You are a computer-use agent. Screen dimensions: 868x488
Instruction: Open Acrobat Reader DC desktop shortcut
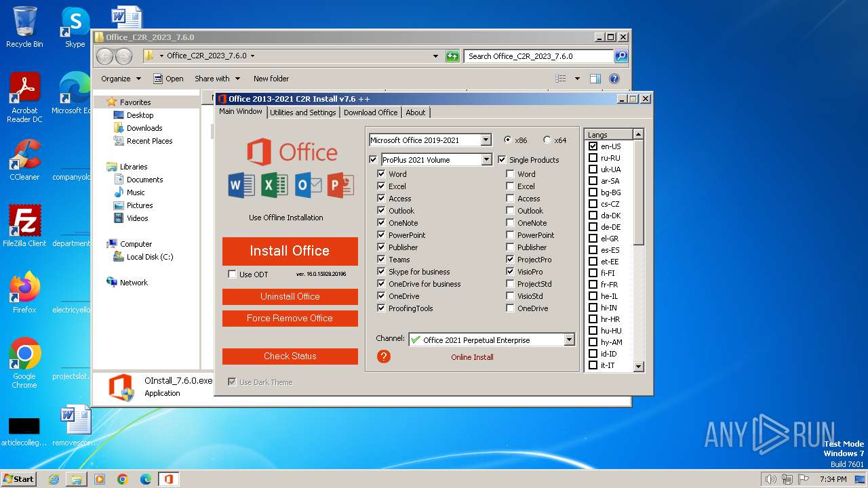click(24, 98)
